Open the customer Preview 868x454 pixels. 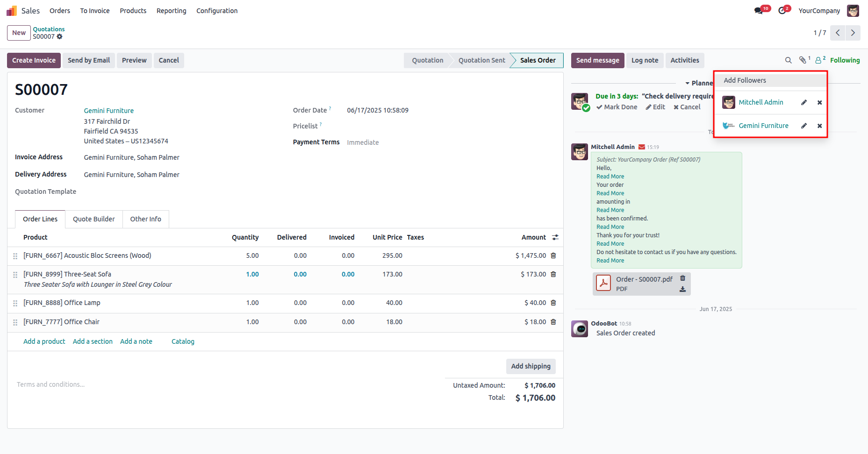(x=134, y=60)
